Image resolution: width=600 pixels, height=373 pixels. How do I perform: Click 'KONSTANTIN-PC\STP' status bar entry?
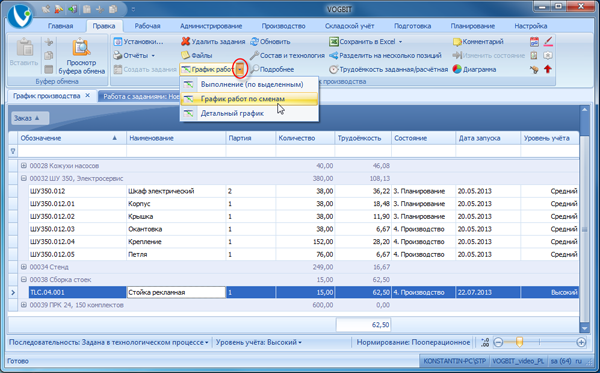pos(455,361)
